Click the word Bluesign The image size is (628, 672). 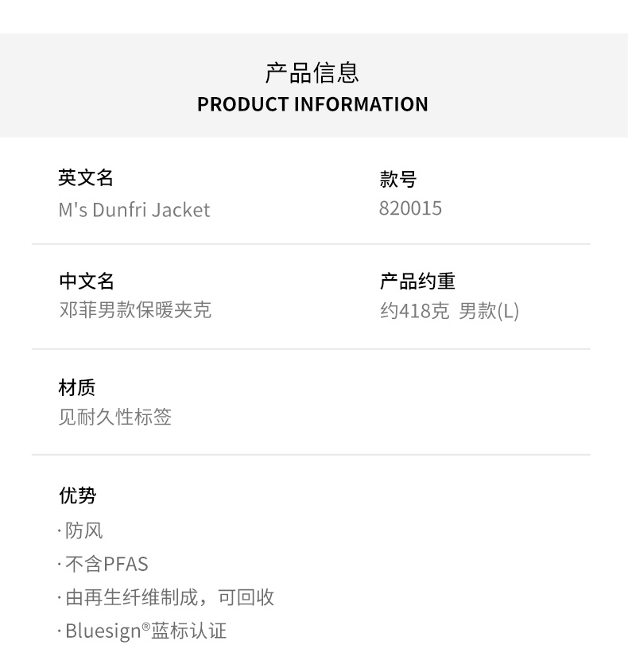click(x=103, y=631)
